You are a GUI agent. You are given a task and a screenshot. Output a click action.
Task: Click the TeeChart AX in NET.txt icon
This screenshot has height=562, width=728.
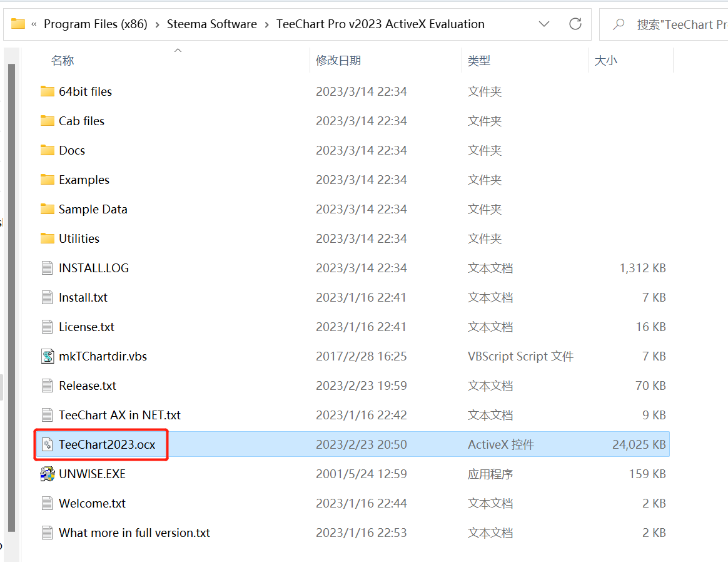[x=48, y=415]
